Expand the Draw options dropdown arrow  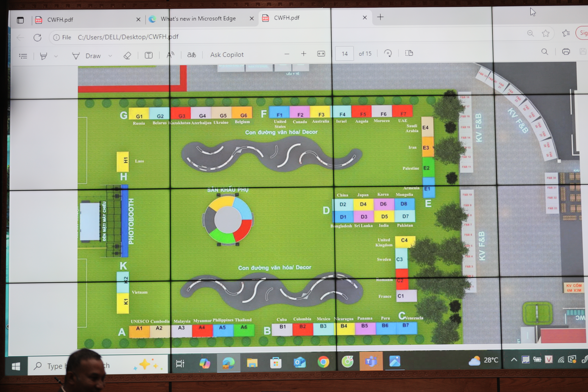(x=110, y=56)
